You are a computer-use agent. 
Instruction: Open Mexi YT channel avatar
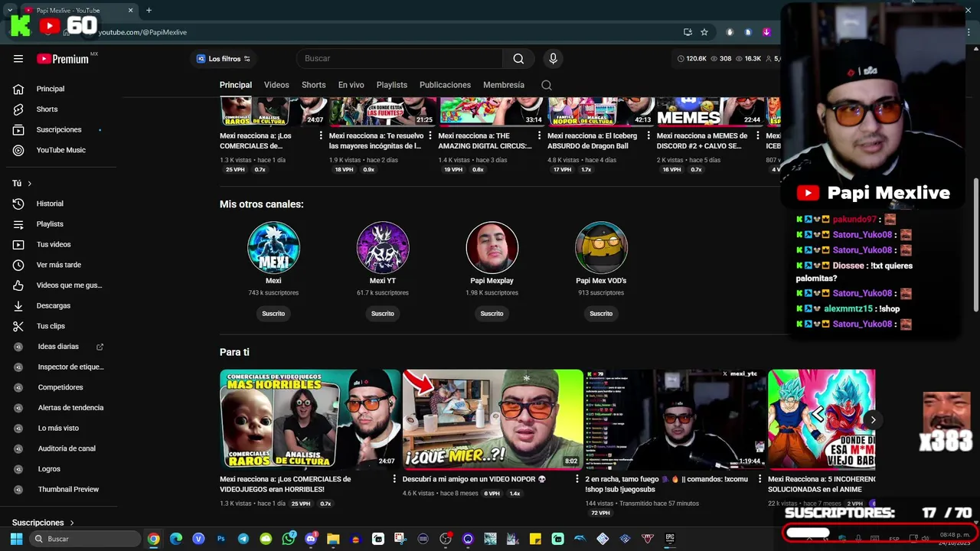tap(383, 247)
